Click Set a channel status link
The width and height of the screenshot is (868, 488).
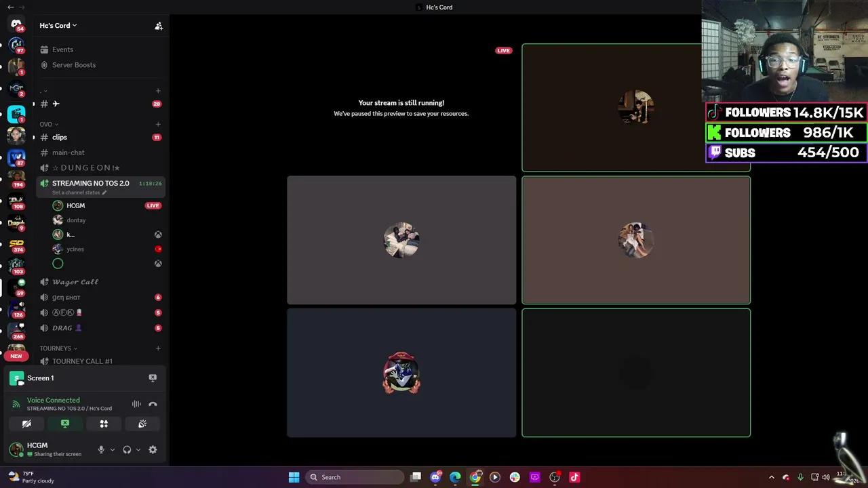click(x=79, y=192)
